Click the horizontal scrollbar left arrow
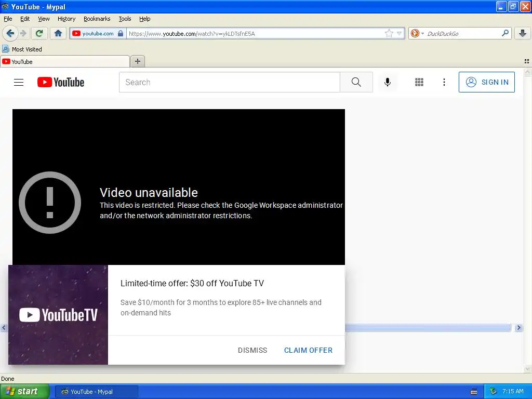This screenshot has width=532, height=399. 4,327
